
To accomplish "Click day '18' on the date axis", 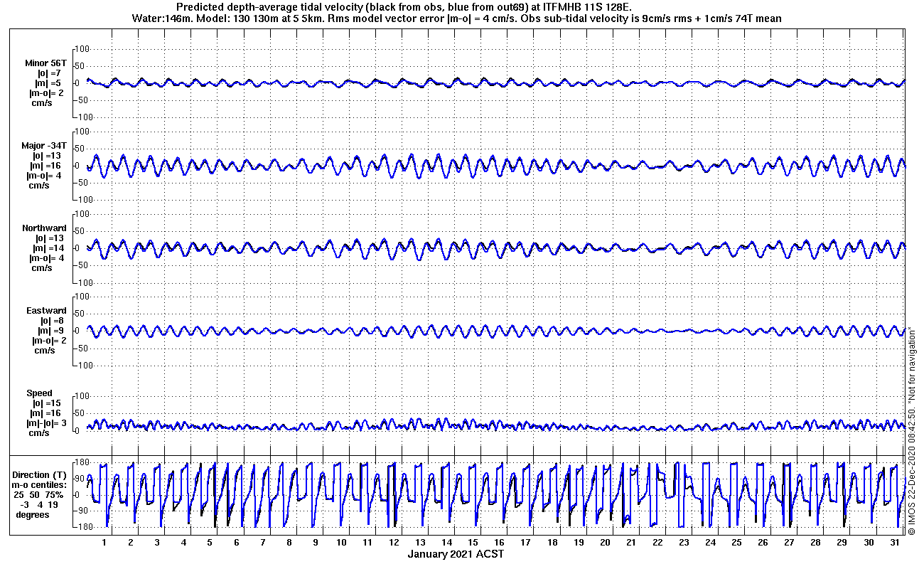I will tap(552, 542).
